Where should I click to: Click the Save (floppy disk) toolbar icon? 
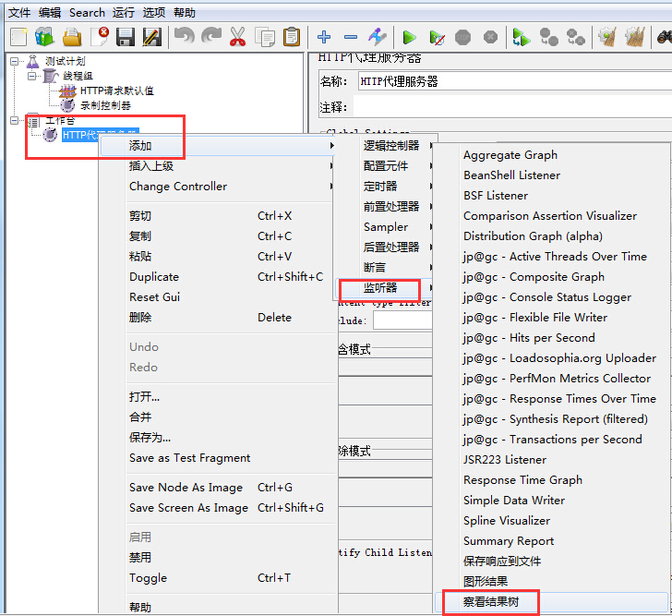point(126,37)
